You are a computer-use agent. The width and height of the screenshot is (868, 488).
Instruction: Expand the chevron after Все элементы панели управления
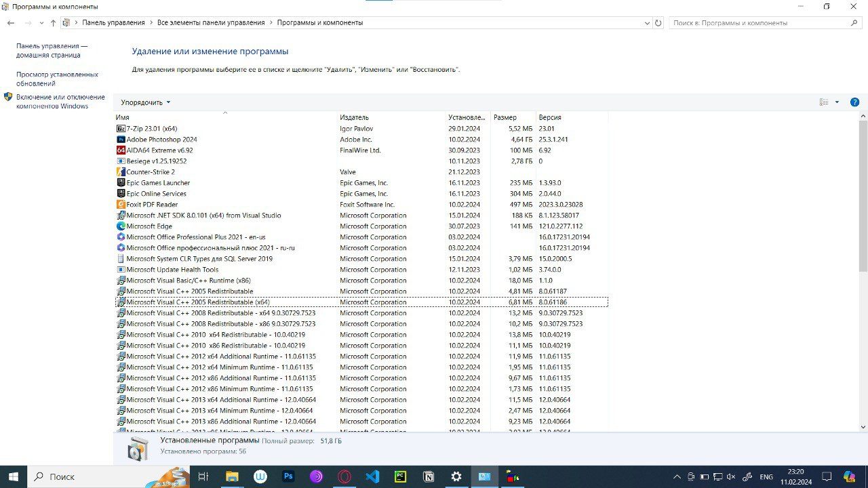(271, 22)
